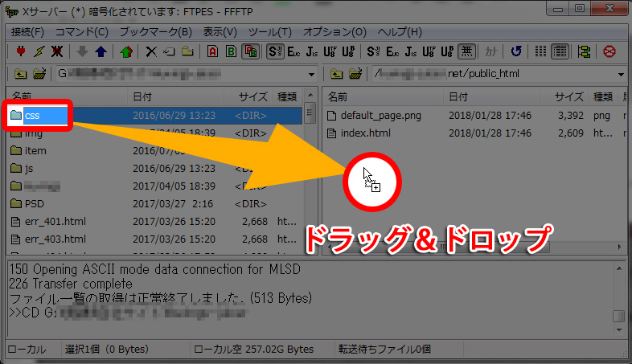
Task: Click the remote pane horizontal scroll-right arrow
Action: (619, 247)
